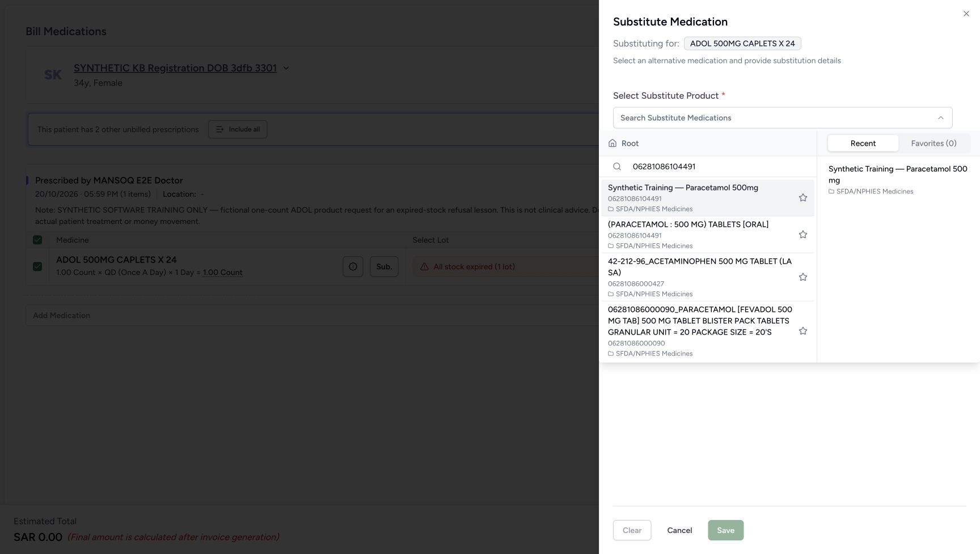Toggle the Medicine header checkbox
The image size is (980, 554).
point(37,240)
